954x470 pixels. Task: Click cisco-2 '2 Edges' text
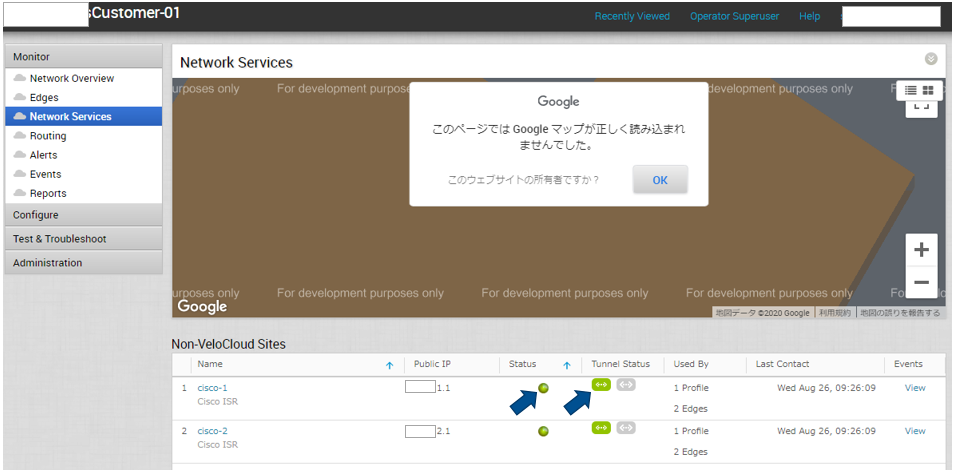691,452
